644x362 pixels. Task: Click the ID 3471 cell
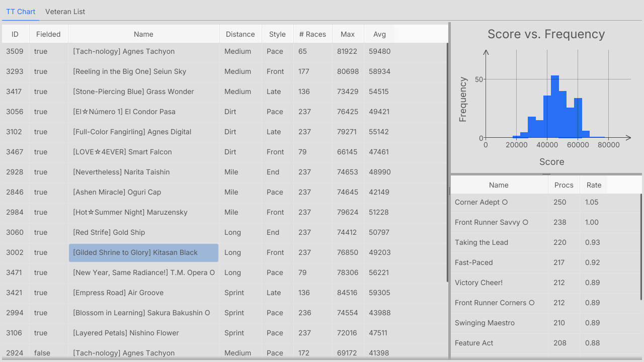click(15, 273)
